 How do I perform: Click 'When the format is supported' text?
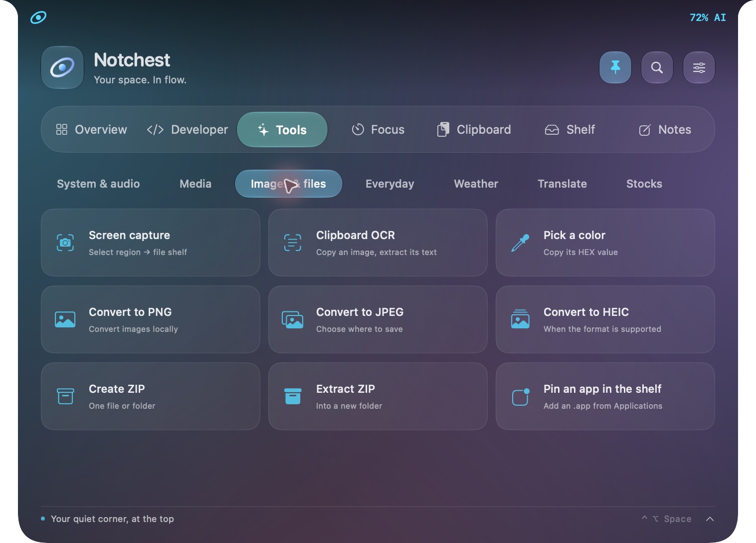602,329
